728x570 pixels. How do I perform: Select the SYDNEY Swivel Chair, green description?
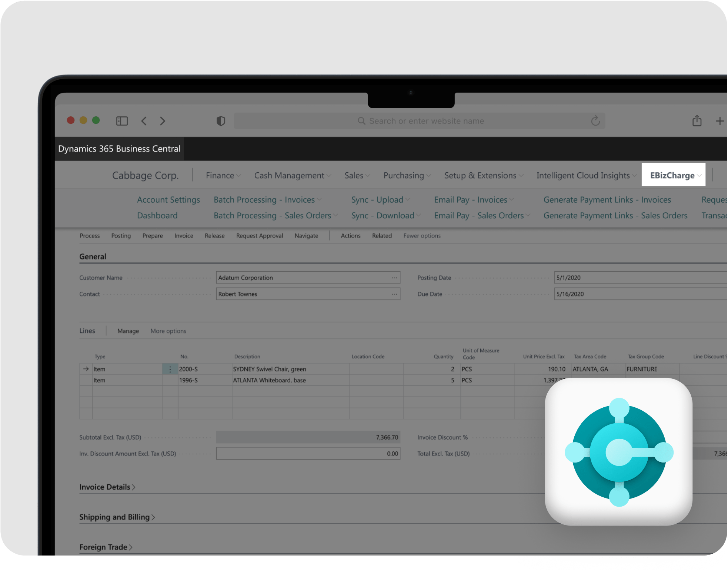click(270, 369)
